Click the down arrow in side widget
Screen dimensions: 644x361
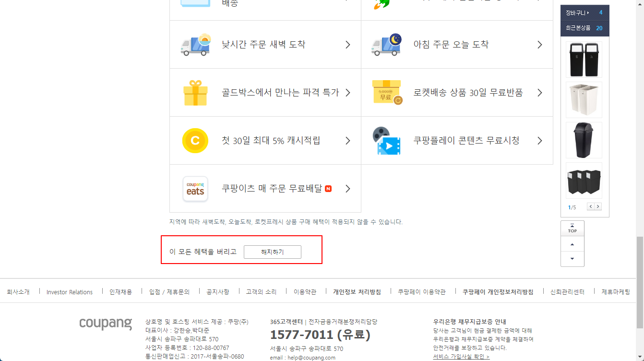pos(572,259)
